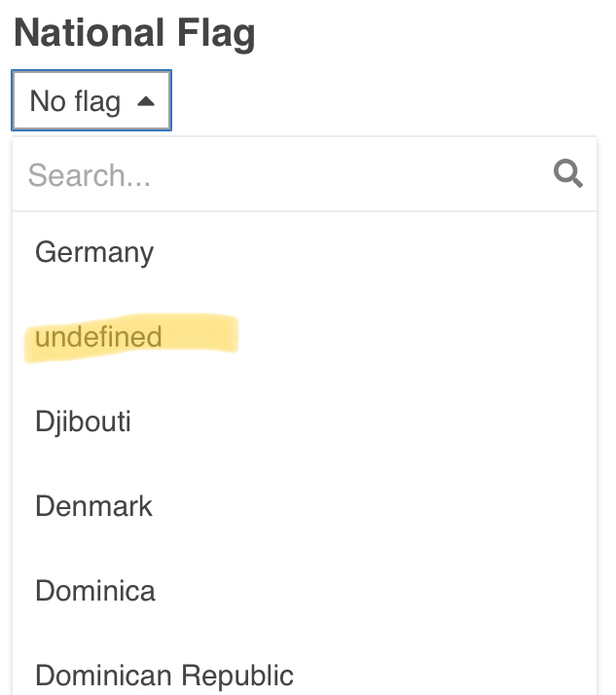Select the highlighted undefined entry
Screen dimensions: 616x695
click(x=305, y=337)
